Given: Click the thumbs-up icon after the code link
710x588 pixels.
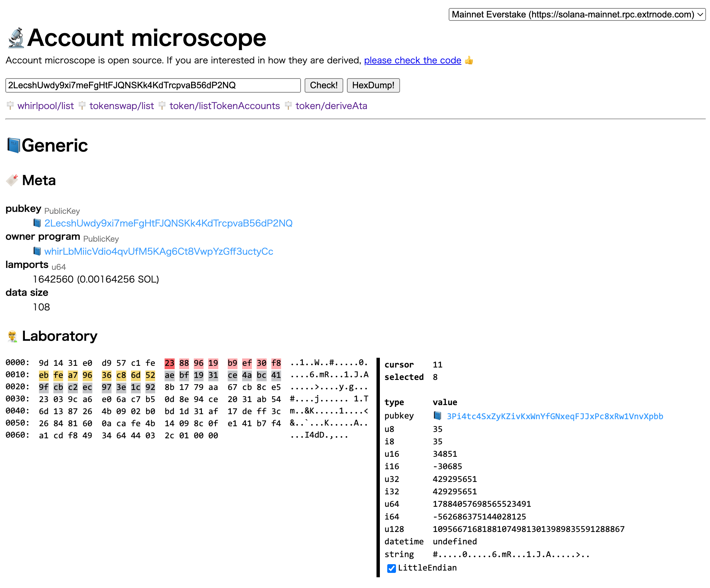Looking at the screenshot, I should tap(469, 60).
